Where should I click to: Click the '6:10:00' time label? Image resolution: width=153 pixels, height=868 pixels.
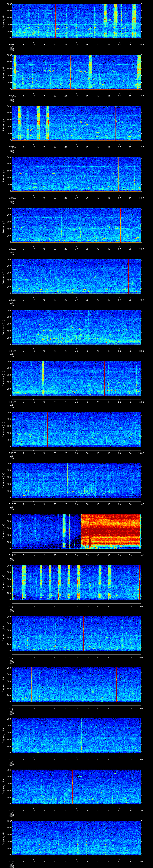tap(12, 504)
